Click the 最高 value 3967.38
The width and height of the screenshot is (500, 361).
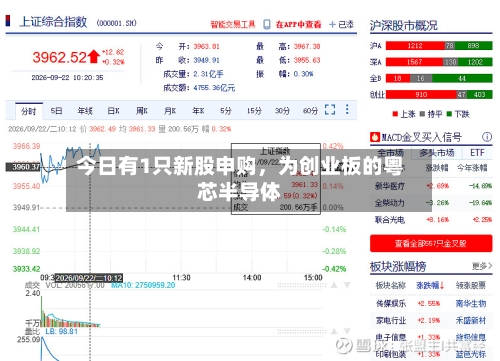tap(307, 46)
